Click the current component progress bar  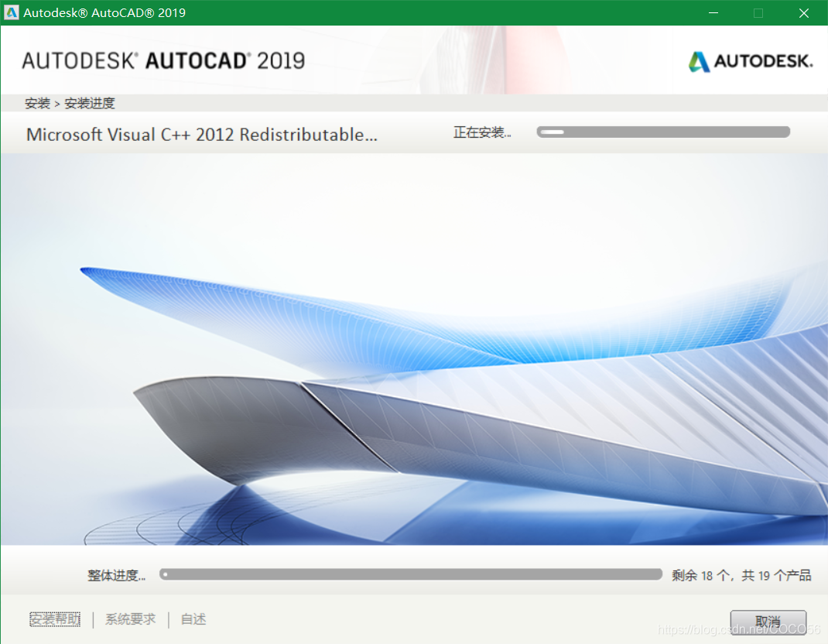click(663, 132)
